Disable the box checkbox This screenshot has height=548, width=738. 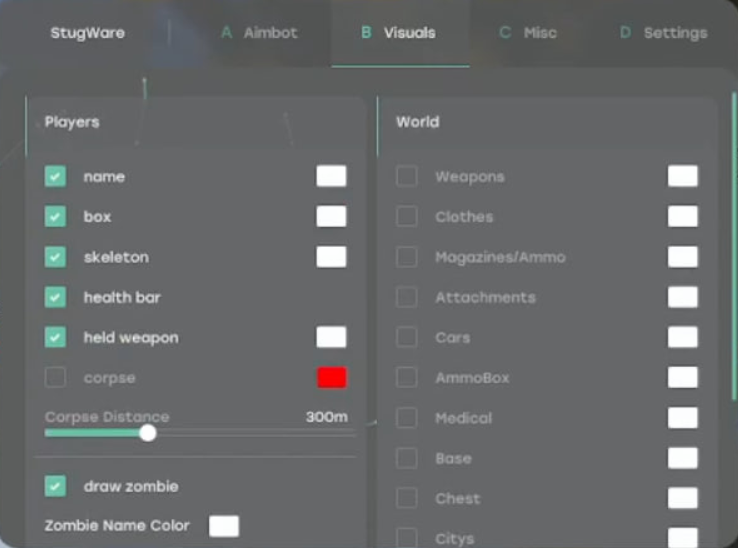[x=56, y=217]
